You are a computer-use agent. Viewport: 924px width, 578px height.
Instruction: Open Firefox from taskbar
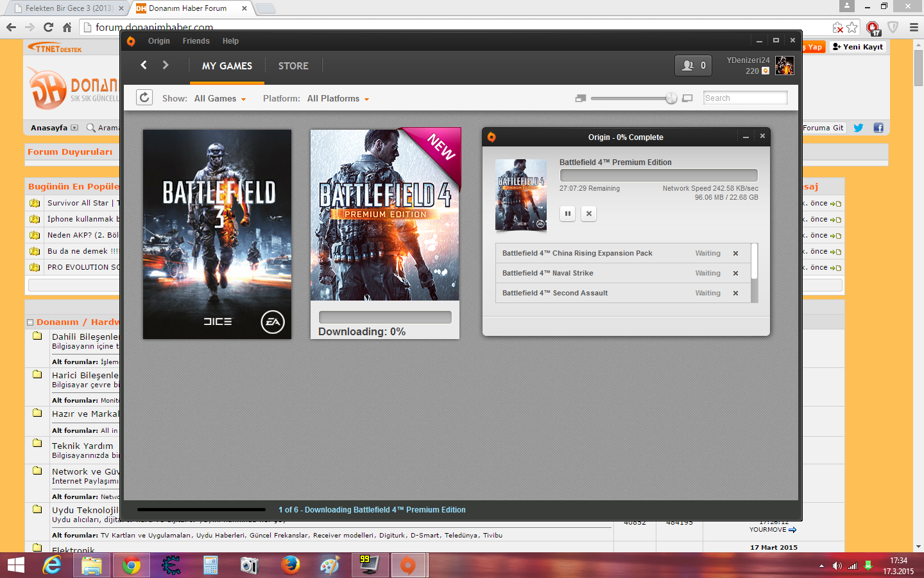290,565
